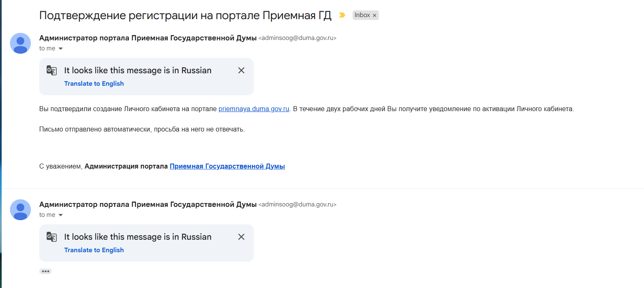Translate the first message to English

[94, 84]
